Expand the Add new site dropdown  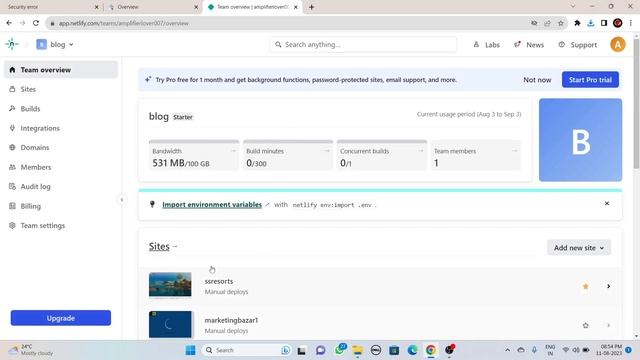tap(579, 248)
